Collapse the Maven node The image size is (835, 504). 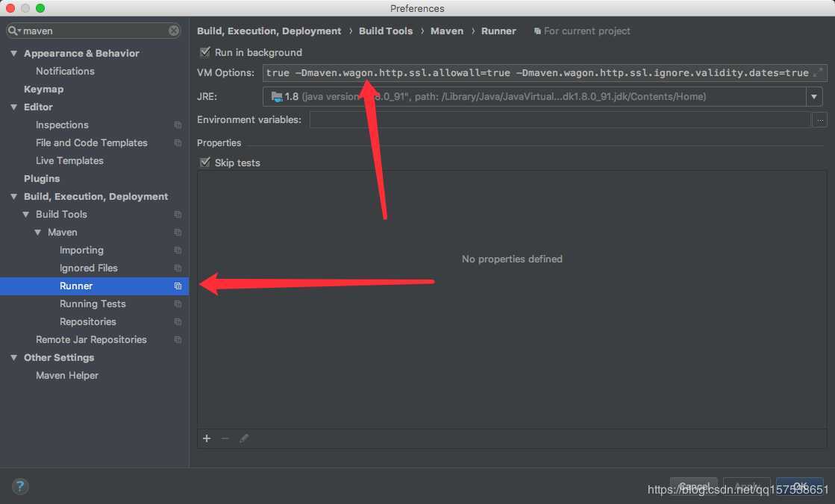(38, 233)
